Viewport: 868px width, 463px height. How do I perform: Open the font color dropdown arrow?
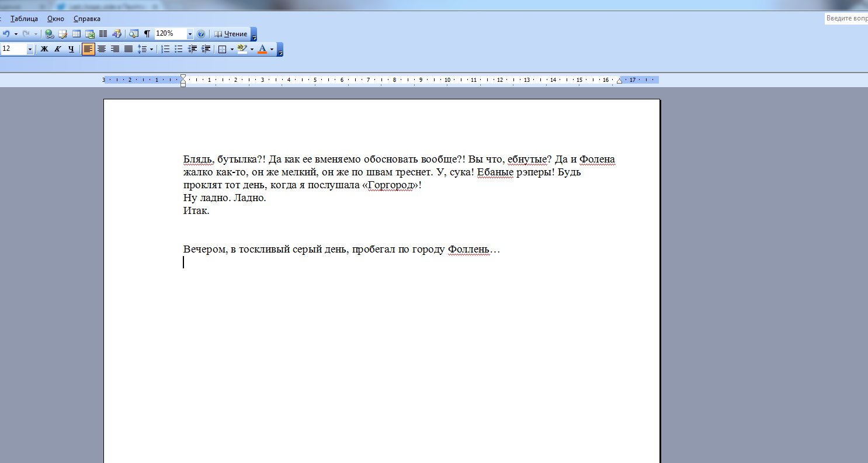(x=272, y=49)
